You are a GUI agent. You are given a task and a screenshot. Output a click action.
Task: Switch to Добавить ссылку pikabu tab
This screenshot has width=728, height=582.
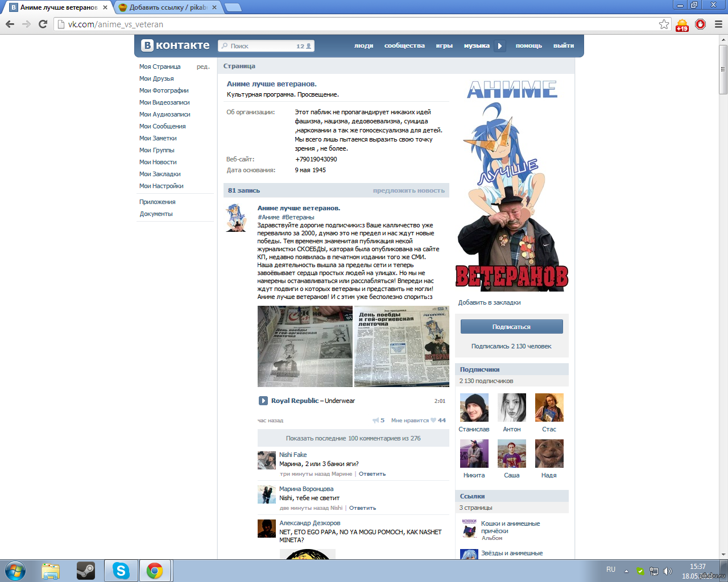(167, 7)
